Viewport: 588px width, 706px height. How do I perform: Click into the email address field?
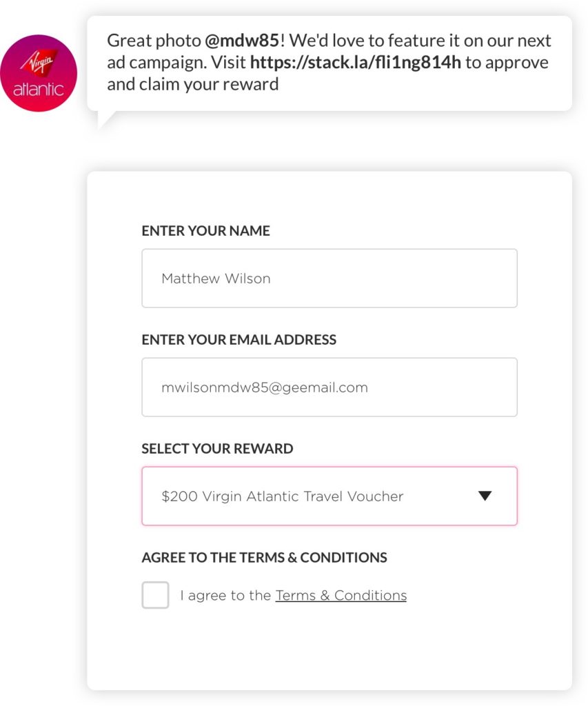click(330, 387)
